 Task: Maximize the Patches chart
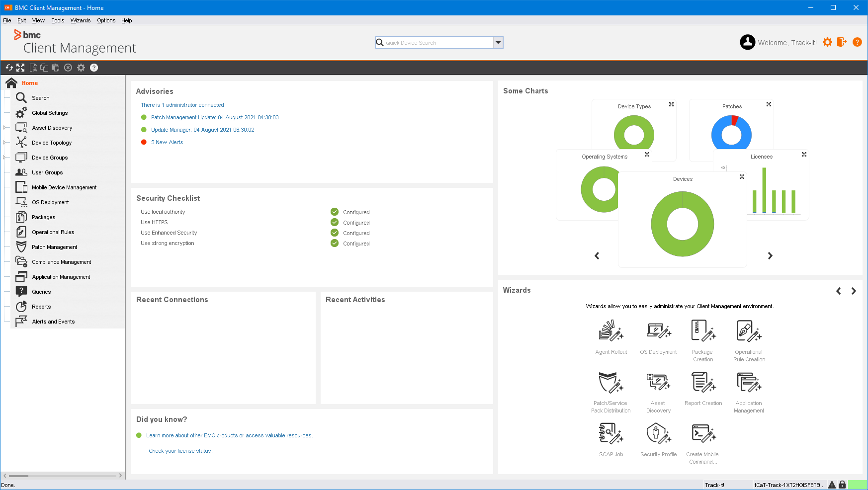coord(769,104)
